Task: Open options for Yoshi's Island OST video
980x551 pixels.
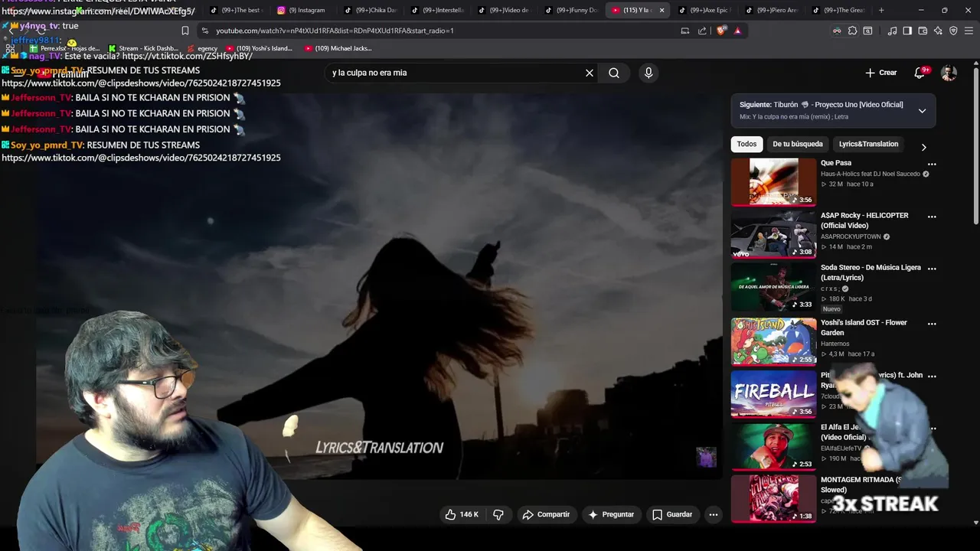Action: 932,324
